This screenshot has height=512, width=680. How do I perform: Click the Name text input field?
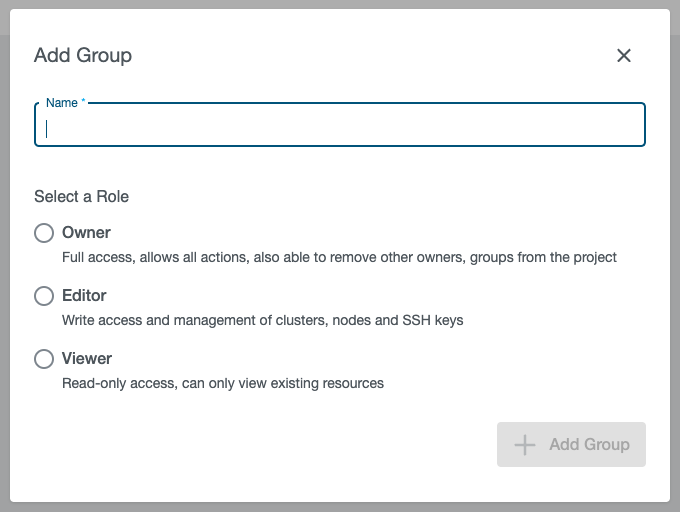coord(340,127)
